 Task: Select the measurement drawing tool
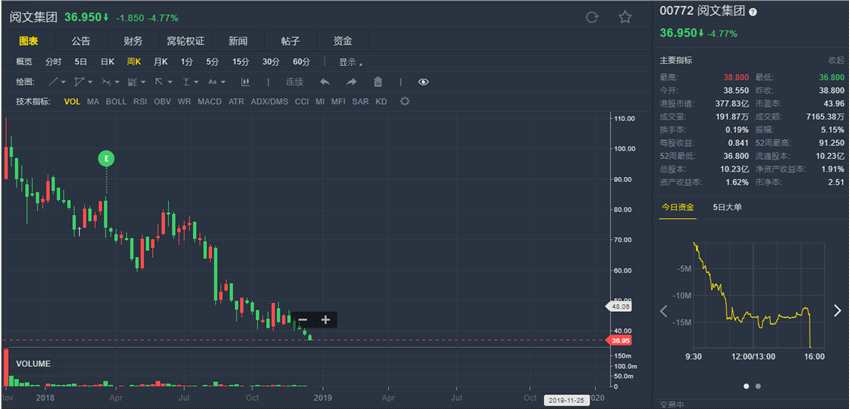coord(186,82)
